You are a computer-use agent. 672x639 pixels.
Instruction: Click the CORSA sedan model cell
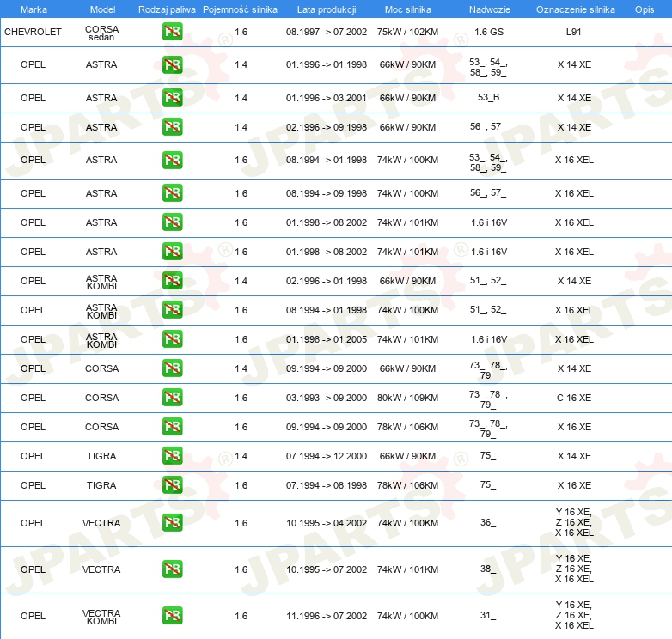pos(102,33)
